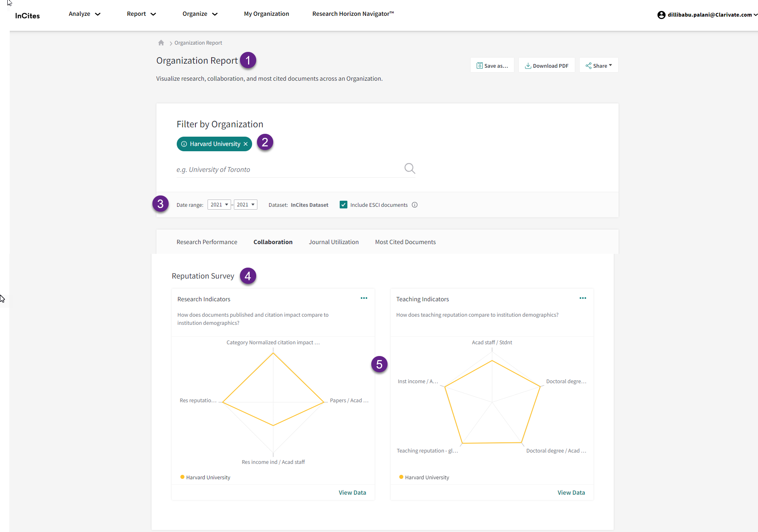
Task: Toggle Include ESCI documents checkbox
Action: (343, 205)
